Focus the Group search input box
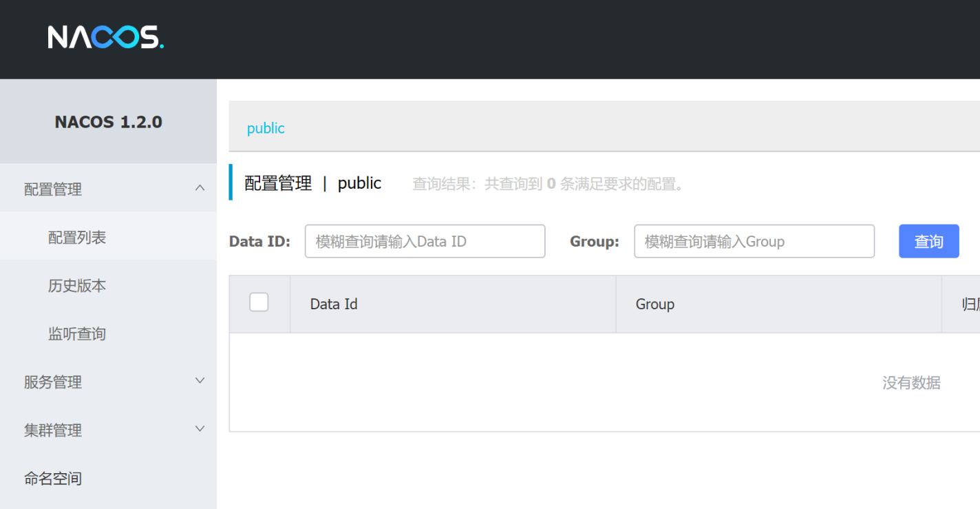 coord(754,241)
